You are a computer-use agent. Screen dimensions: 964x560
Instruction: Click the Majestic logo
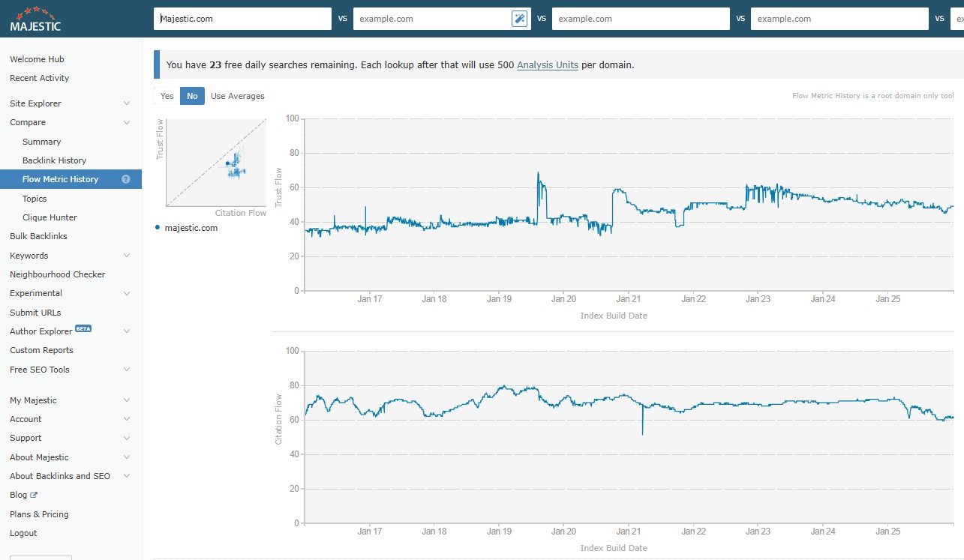pos(35,19)
